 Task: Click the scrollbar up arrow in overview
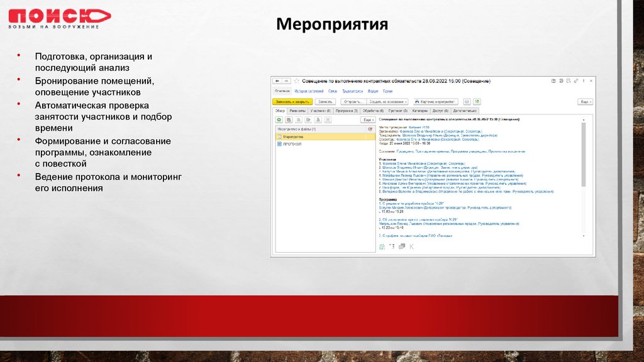pyautogui.click(x=584, y=120)
